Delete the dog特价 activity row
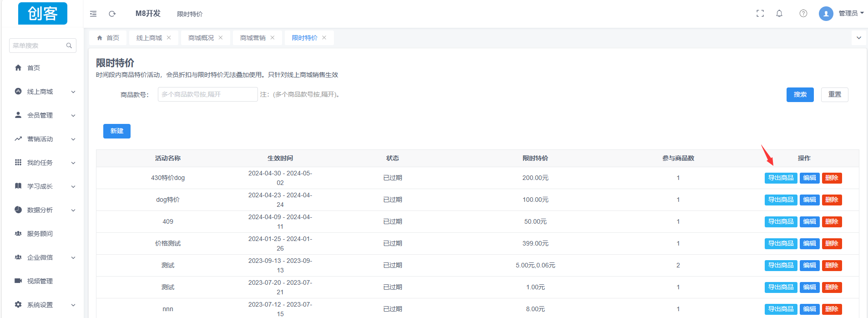Screen dimensions: 868x318 (x=832, y=200)
